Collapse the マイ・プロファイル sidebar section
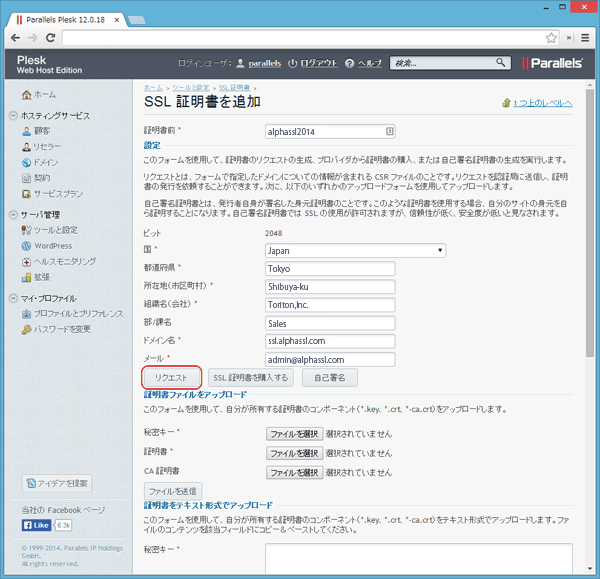600x579 pixels. point(13,298)
